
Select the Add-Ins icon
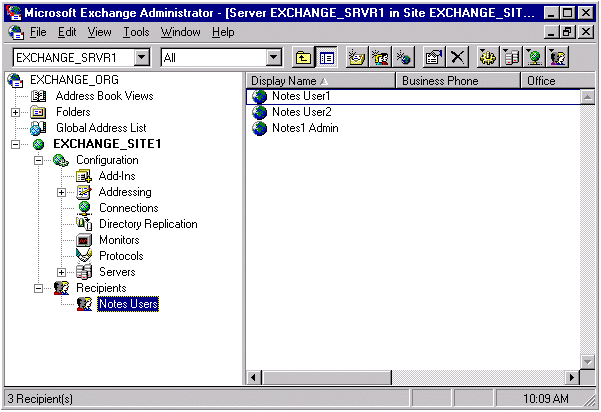pyautogui.click(x=84, y=176)
